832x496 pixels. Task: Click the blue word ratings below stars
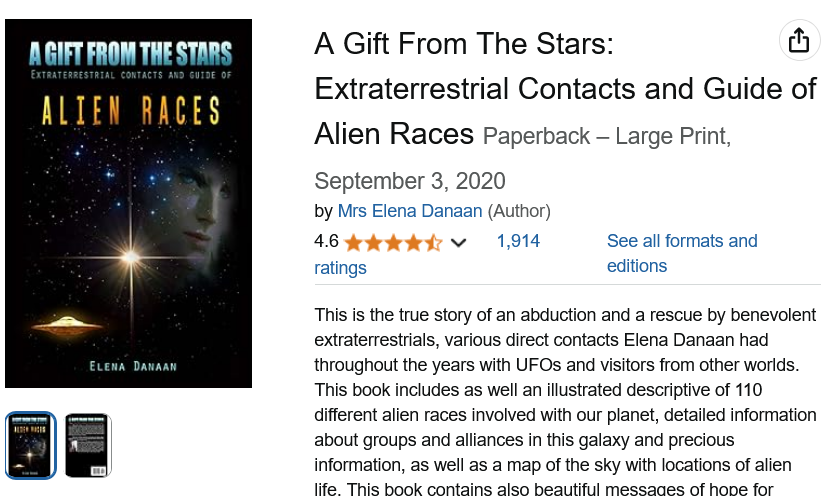pos(340,268)
